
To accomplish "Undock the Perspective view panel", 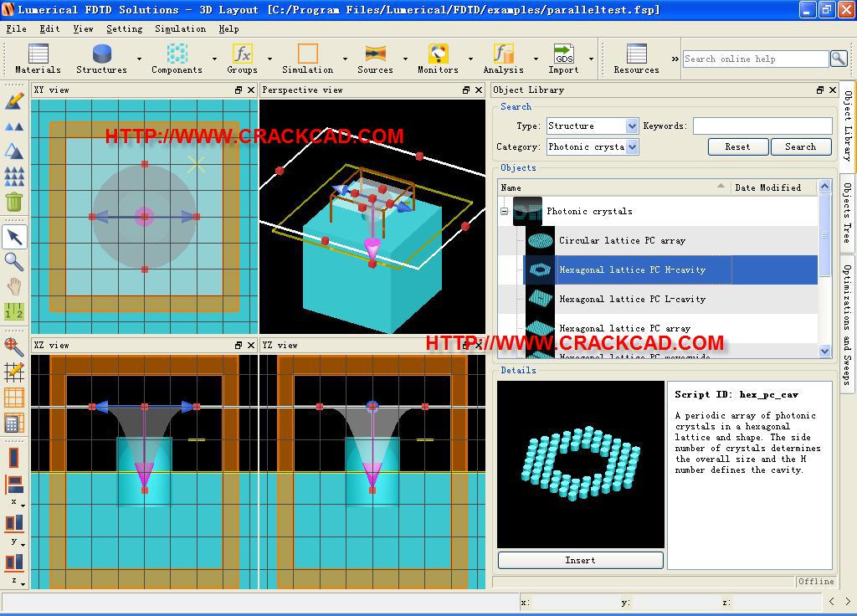I will pyautogui.click(x=466, y=90).
